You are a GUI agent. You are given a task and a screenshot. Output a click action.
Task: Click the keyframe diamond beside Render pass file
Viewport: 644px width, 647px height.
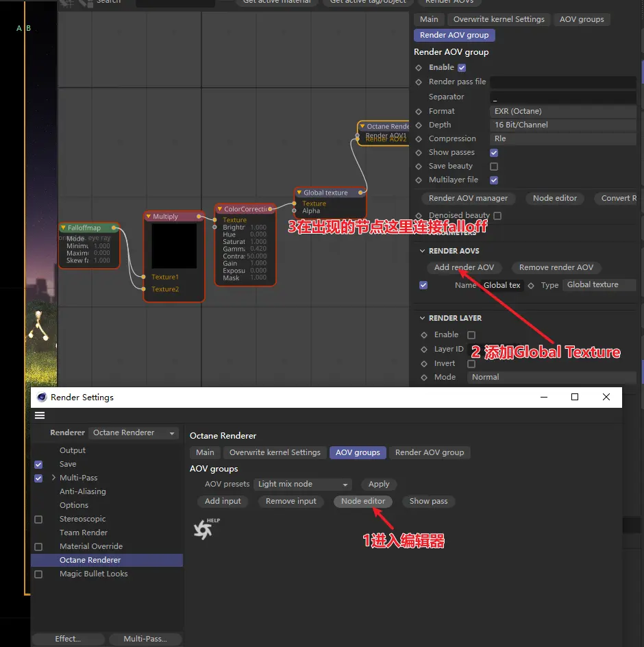[x=419, y=82]
